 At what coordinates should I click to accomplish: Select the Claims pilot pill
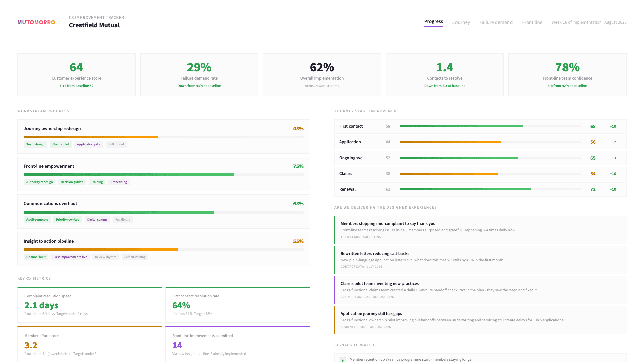(60, 144)
